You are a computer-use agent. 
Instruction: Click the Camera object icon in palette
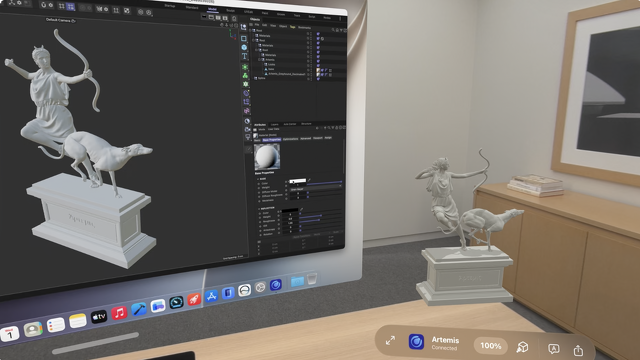coord(247,129)
